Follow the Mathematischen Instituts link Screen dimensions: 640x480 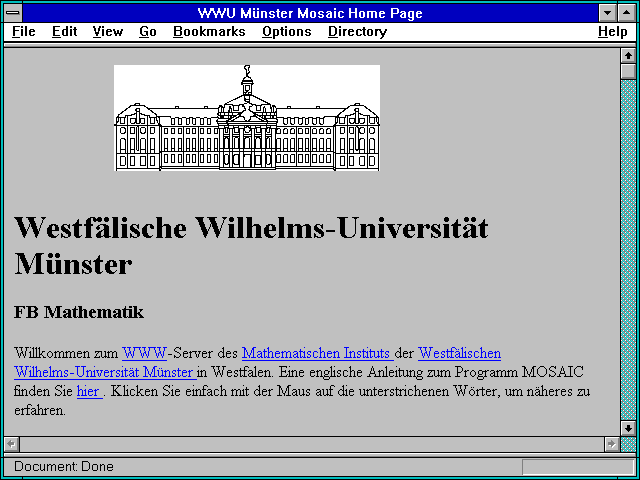[x=318, y=353]
